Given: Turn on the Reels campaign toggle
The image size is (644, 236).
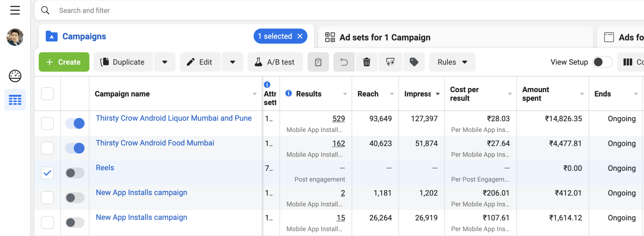Looking at the screenshot, I should click(75, 173).
